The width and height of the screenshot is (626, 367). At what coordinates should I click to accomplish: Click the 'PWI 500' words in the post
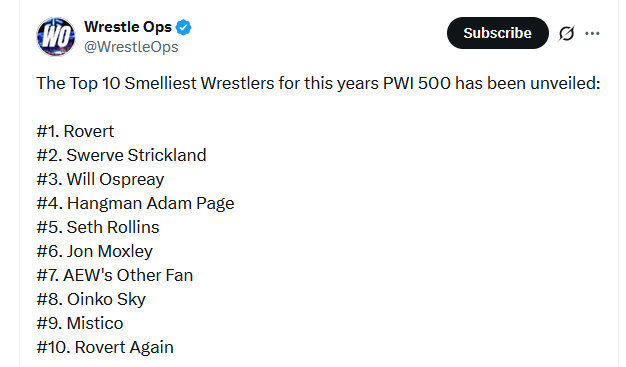tap(417, 83)
